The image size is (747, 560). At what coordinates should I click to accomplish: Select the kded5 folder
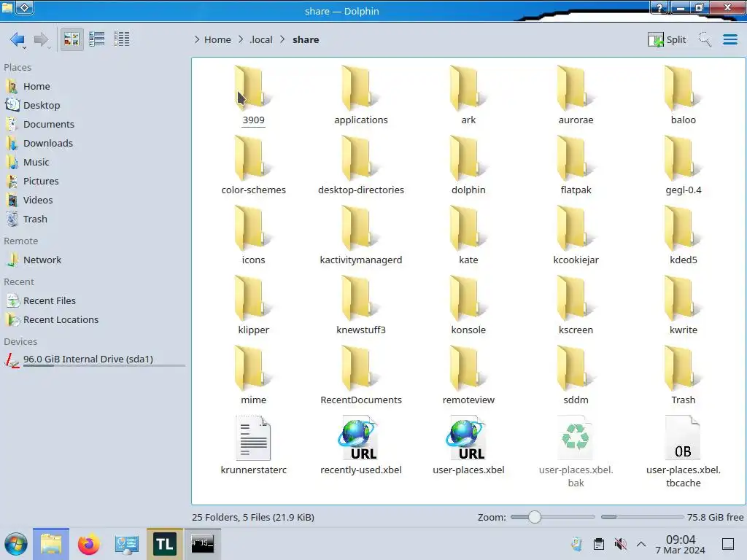683,236
